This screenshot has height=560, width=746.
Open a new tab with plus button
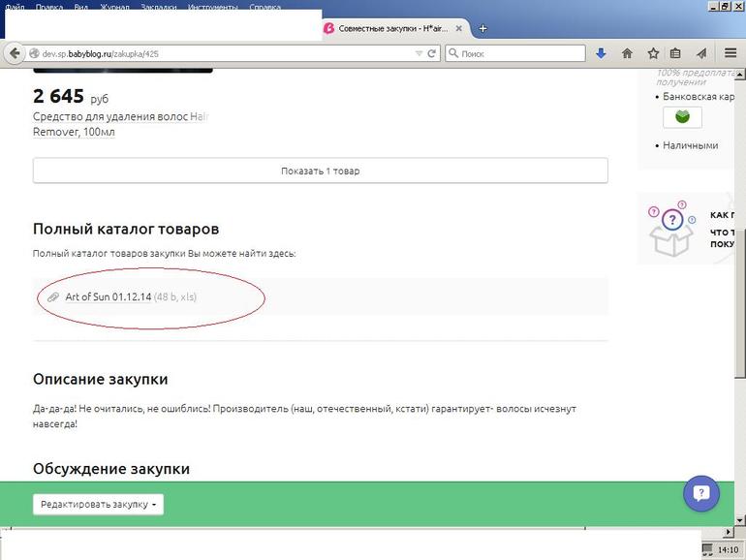coord(482,28)
